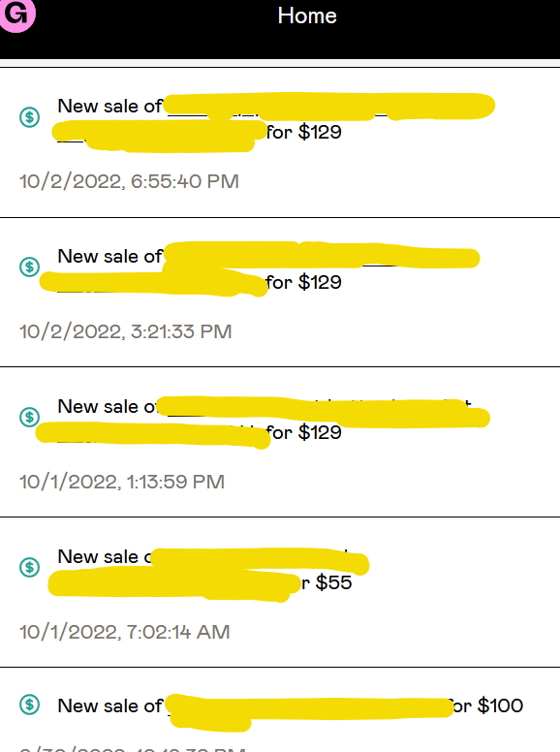Click 'New sale of' text in second entry
Image resolution: width=560 pixels, height=752 pixels.
pos(110,256)
